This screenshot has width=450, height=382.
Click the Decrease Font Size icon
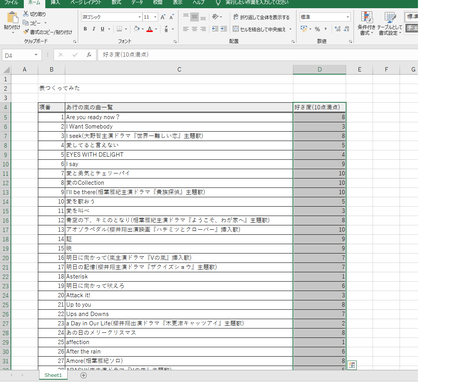click(x=171, y=17)
